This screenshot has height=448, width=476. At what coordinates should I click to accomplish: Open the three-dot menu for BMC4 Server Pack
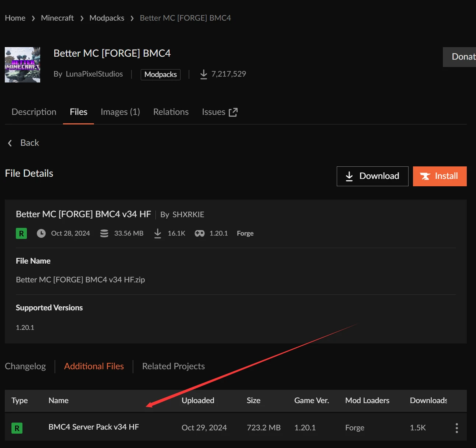tap(456, 428)
